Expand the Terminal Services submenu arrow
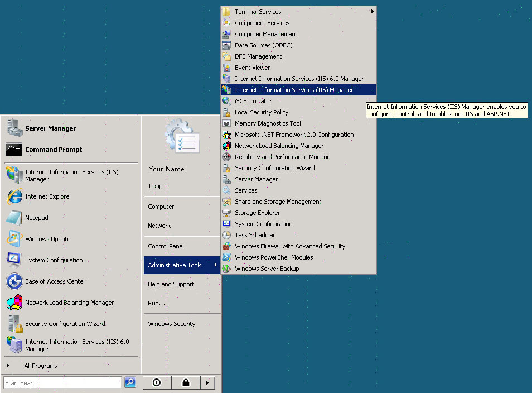Viewport: 532px width, 393px height. click(372, 12)
